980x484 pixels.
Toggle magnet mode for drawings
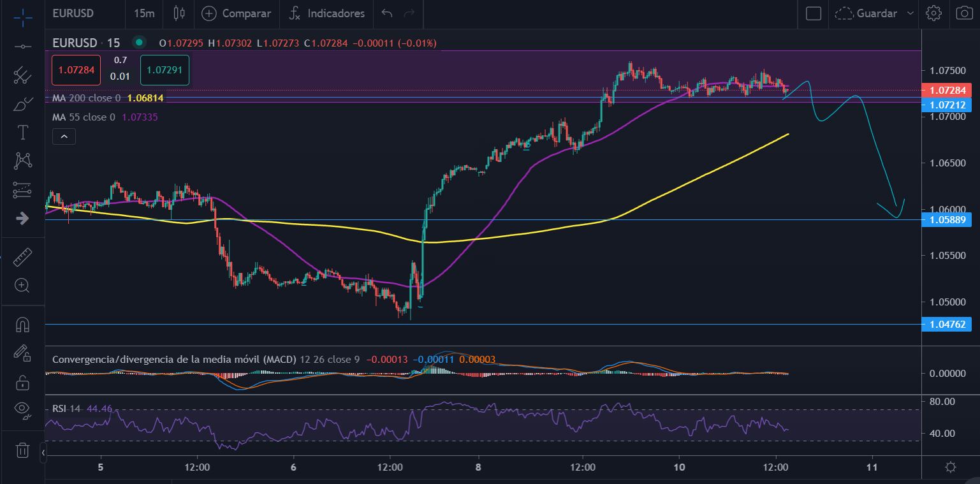coord(22,325)
